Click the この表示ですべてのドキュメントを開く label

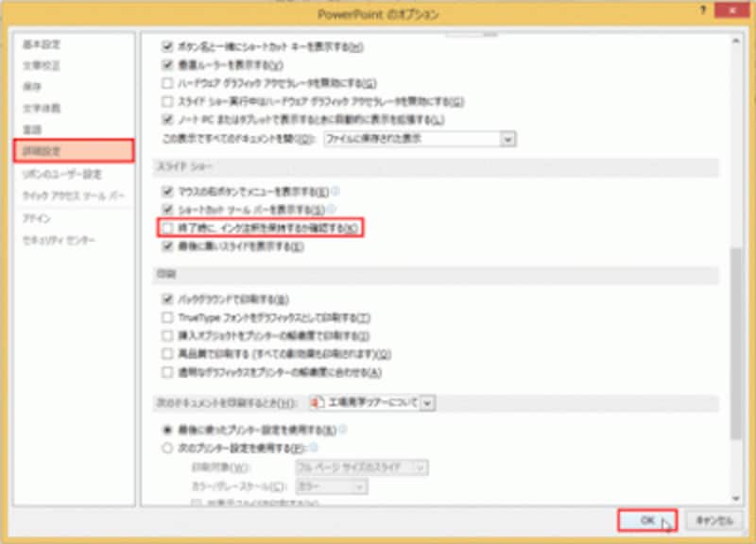[239, 139]
